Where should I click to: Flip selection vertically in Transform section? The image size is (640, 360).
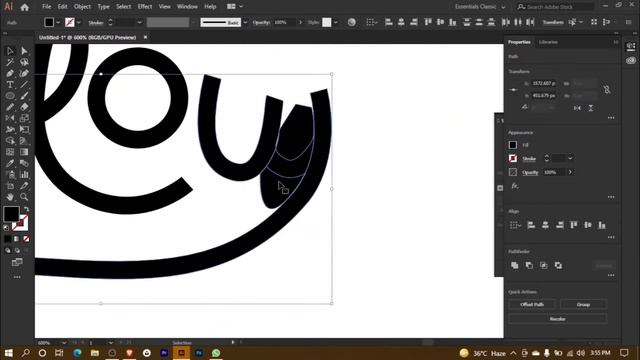pos(591,108)
